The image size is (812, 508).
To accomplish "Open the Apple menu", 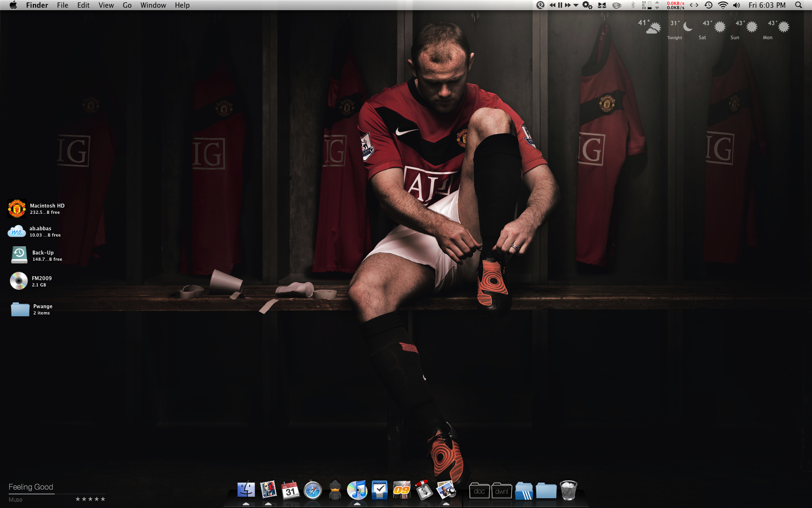I will tap(13, 5).
